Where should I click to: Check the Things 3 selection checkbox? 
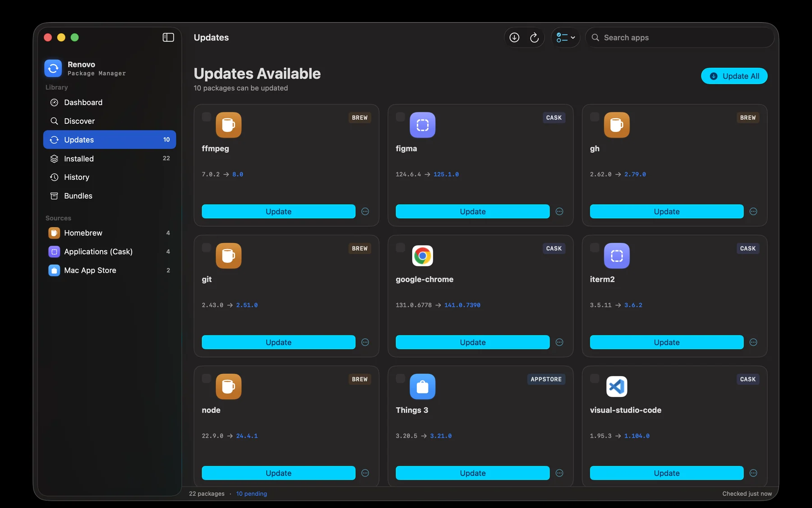(x=400, y=378)
